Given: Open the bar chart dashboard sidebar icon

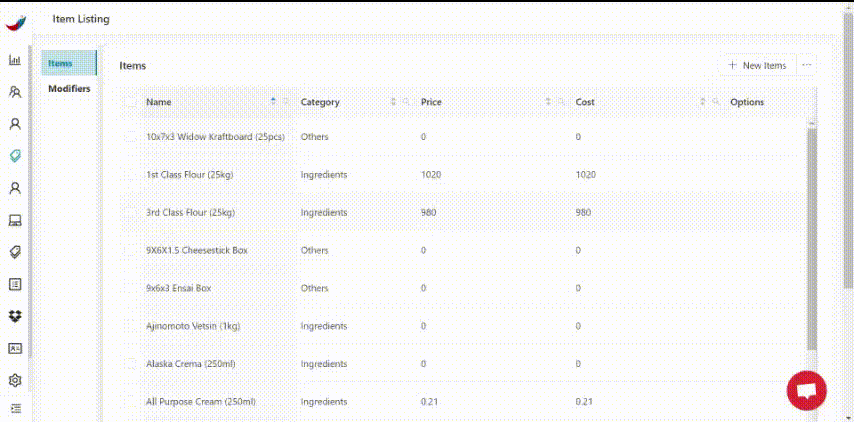Looking at the screenshot, I should (x=15, y=60).
